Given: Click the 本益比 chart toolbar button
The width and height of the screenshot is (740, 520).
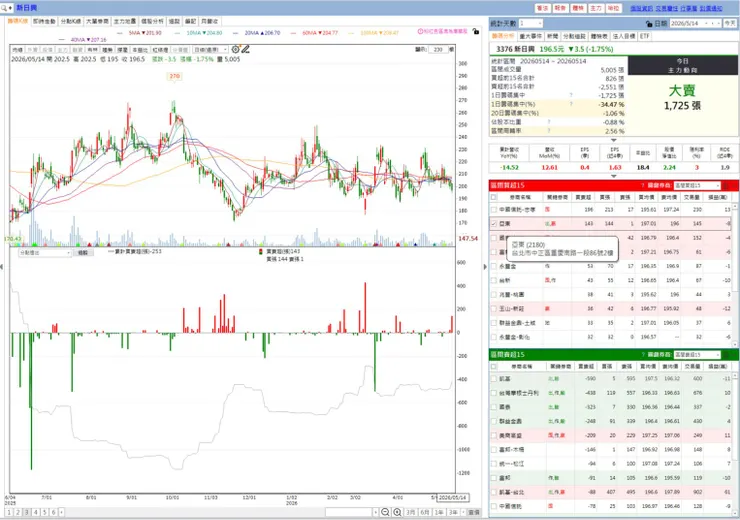Looking at the screenshot, I should (139, 50).
